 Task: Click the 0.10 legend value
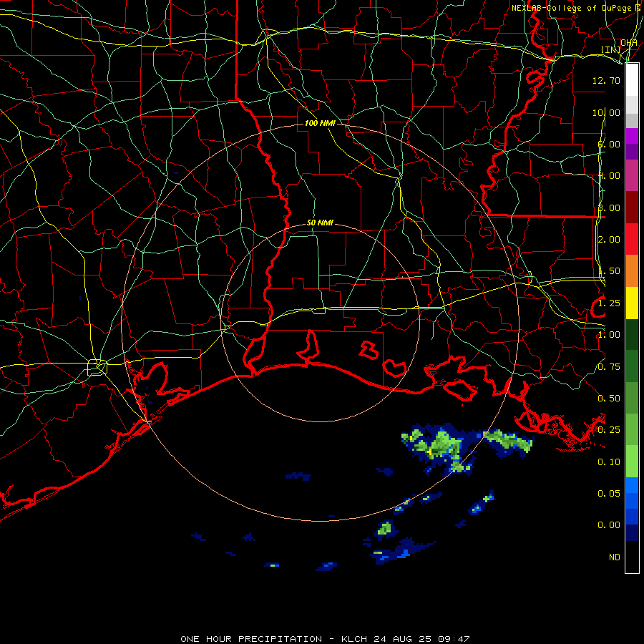click(609, 462)
